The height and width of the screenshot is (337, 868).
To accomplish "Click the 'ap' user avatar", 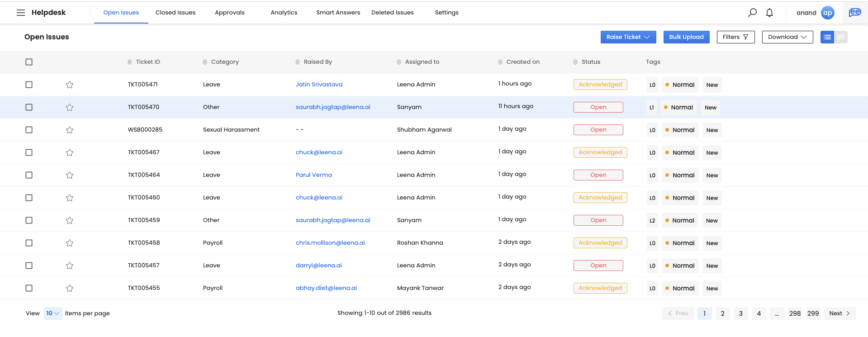I will (x=828, y=13).
